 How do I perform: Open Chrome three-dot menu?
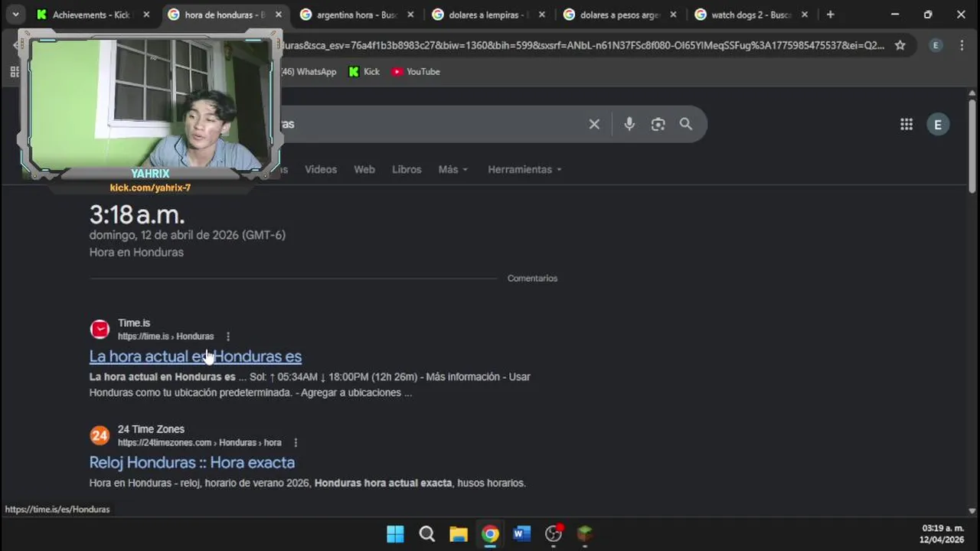click(x=962, y=45)
